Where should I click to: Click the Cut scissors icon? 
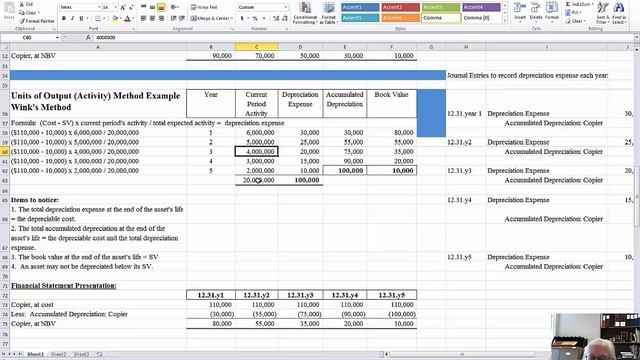click(x=22, y=4)
